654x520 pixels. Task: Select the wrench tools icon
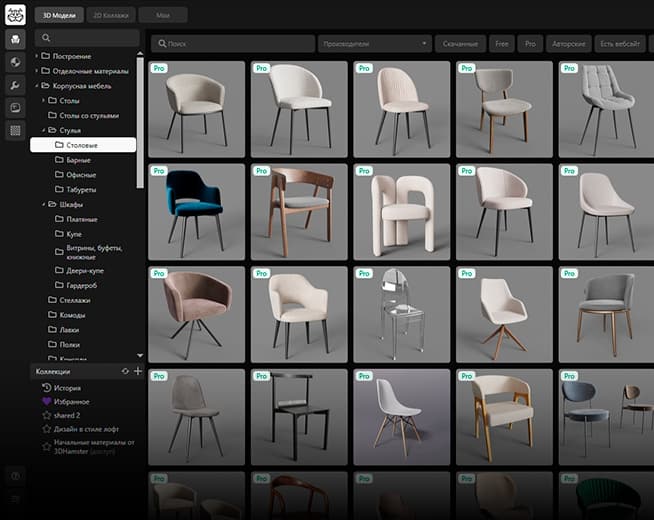point(15,85)
